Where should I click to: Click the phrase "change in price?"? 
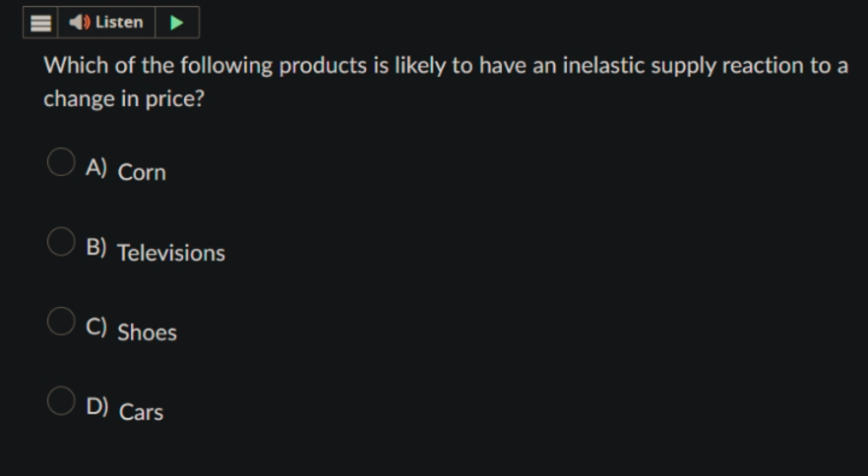124,99
